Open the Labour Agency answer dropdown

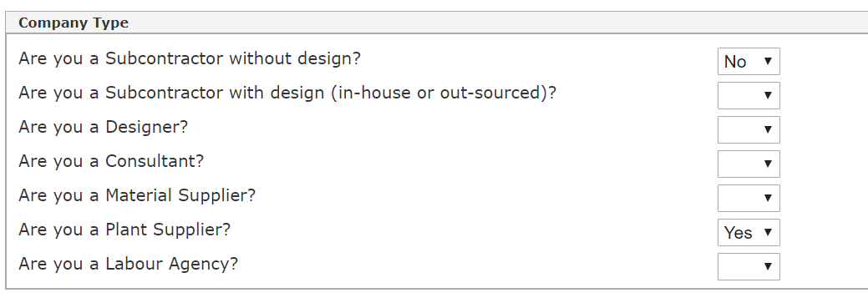click(x=749, y=267)
